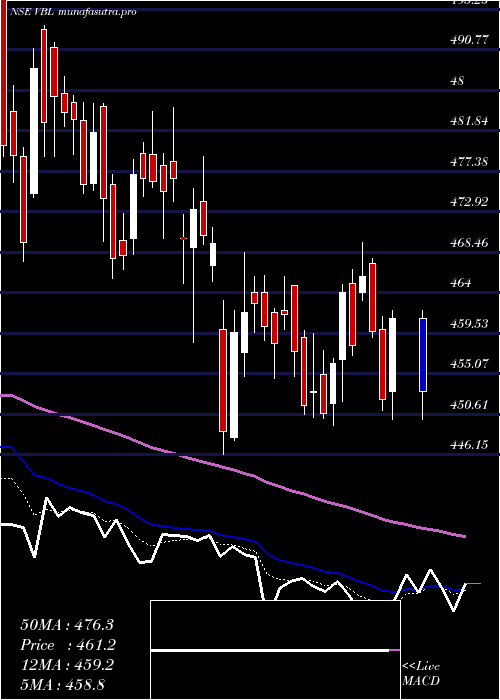Click the pink 50MA line end

464,536
